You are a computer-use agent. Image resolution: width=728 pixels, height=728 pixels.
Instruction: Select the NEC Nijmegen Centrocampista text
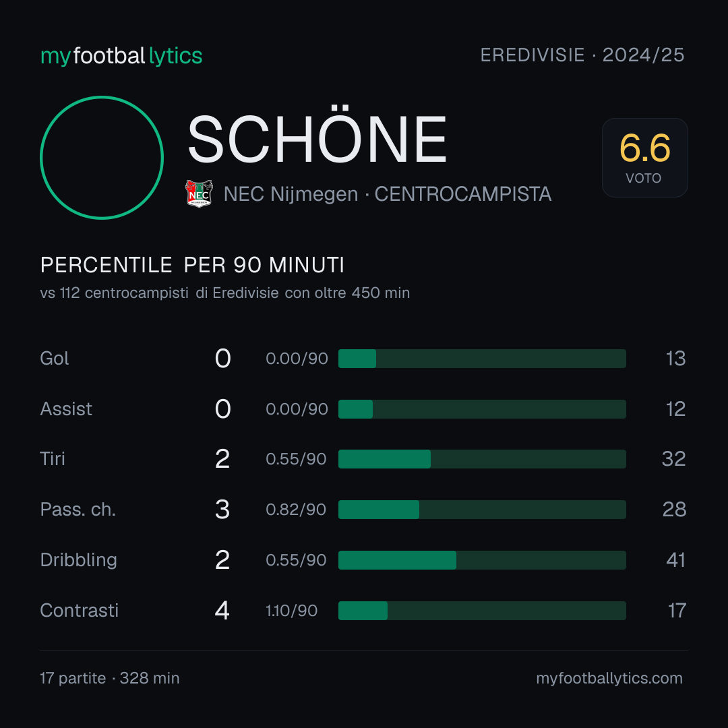click(387, 194)
